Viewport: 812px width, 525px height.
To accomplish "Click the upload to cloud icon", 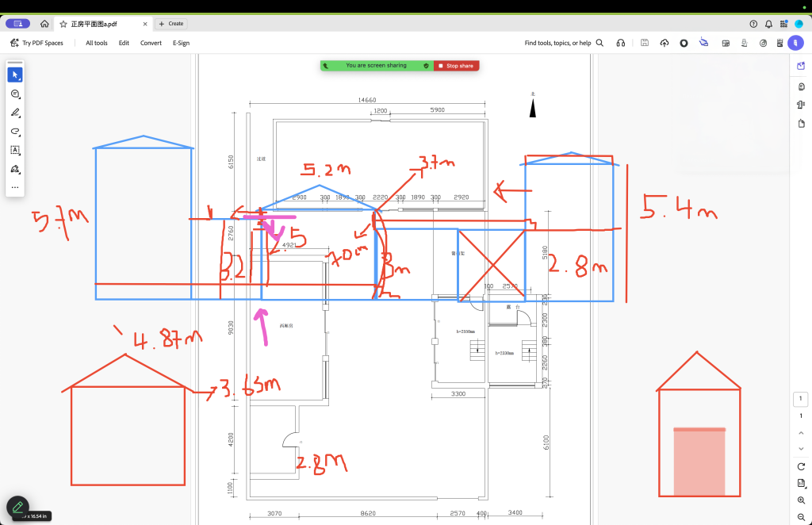I will (664, 43).
